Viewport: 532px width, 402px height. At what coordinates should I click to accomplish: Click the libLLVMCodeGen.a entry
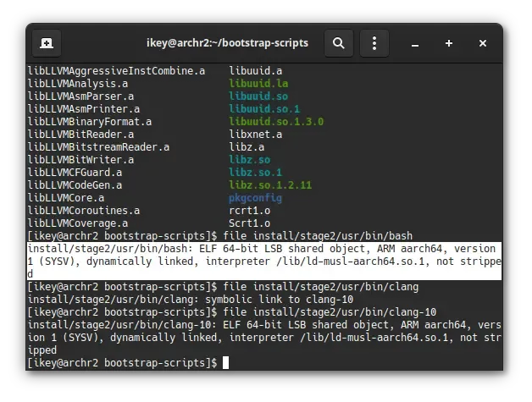point(75,185)
